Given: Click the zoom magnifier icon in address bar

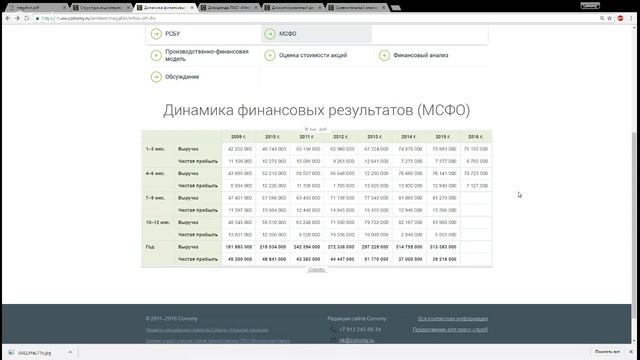Looking at the screenshot, I should tap(602, 18).
